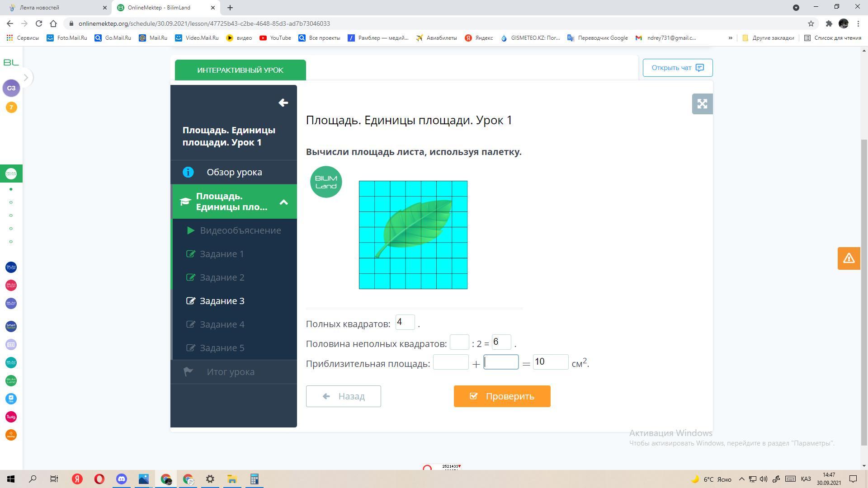Open the BL logo in left sidebar

(11, 62)
